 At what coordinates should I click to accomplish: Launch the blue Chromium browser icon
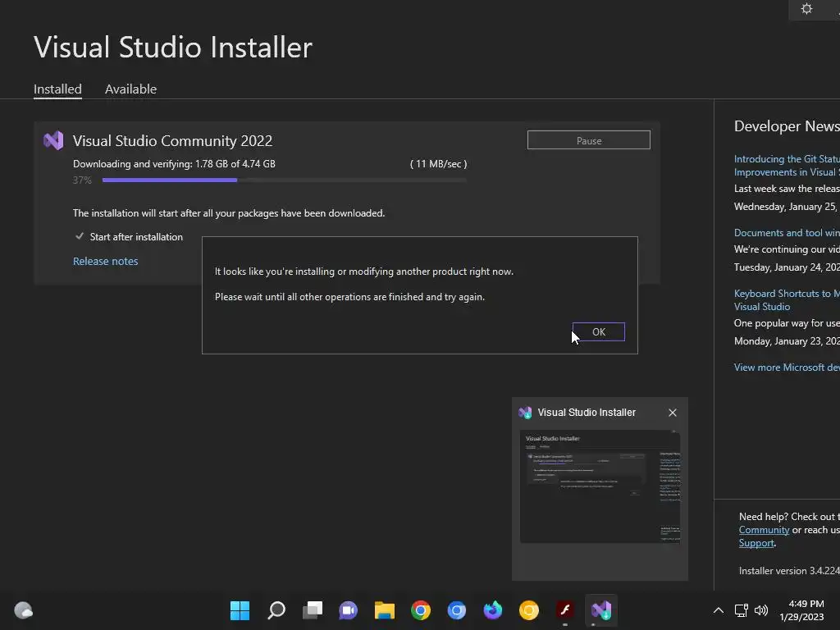(456, 610)
